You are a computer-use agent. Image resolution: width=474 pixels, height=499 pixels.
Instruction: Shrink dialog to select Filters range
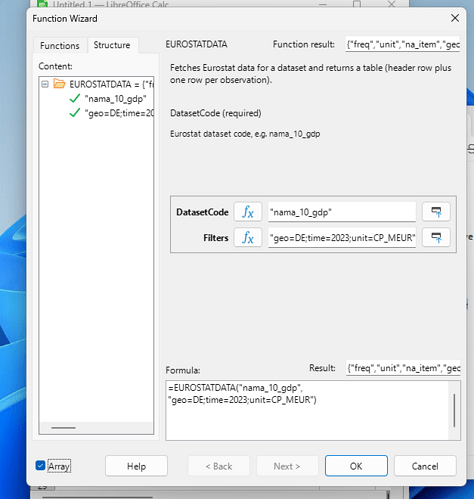pyautogui.click(x=436, y=238)
